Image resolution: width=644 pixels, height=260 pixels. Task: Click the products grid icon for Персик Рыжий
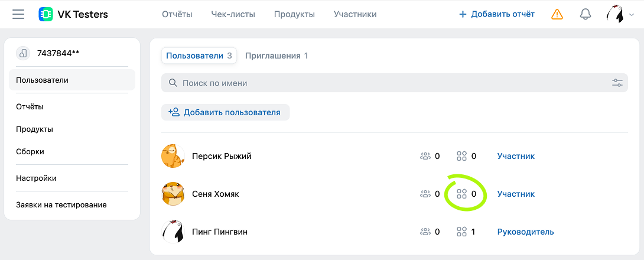click(x=461, y=156)
